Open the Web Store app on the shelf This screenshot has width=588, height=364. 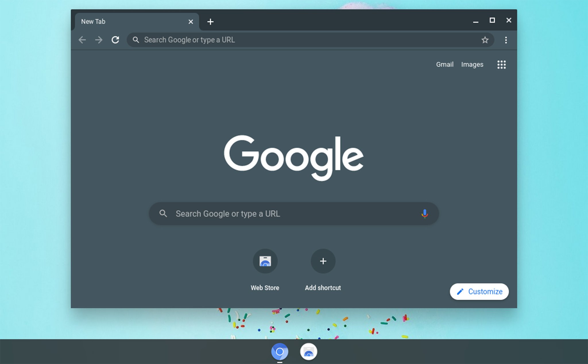point(309,352)
